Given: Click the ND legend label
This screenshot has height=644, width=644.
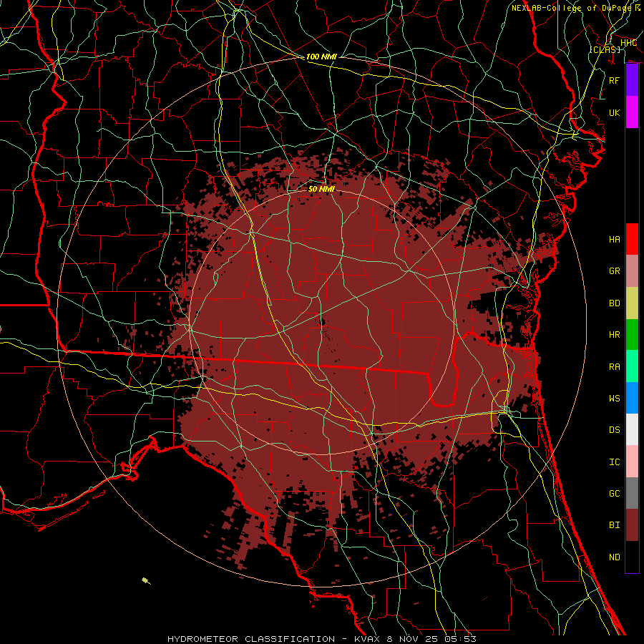Looking at the screenshot, I should 614,557.
